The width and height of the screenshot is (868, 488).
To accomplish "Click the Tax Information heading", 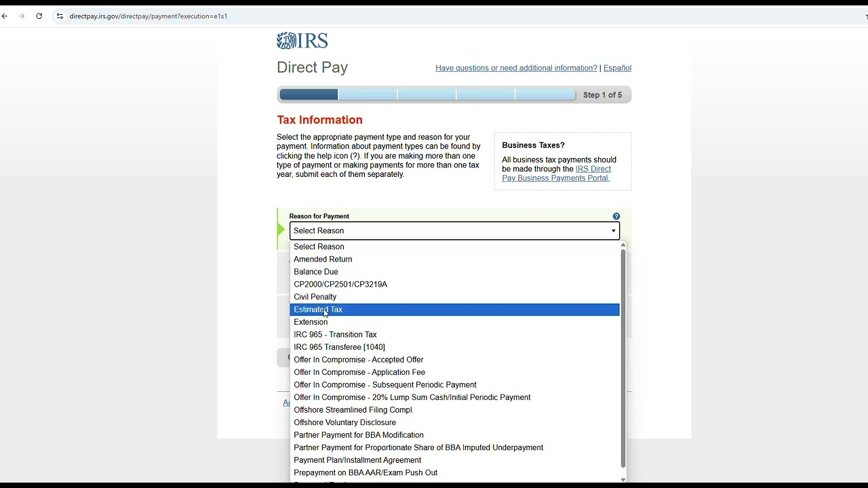I will tap(320, 120).
